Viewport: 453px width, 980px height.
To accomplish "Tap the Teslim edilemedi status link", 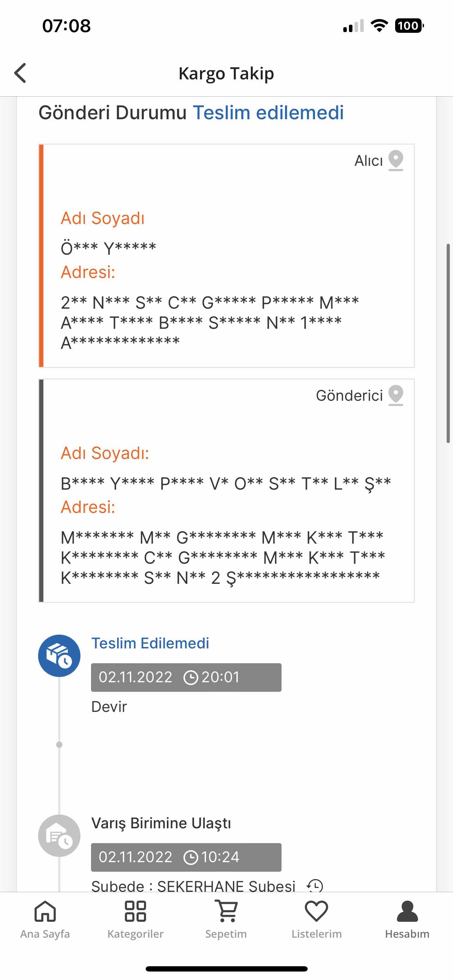I will tap(268, 113).
